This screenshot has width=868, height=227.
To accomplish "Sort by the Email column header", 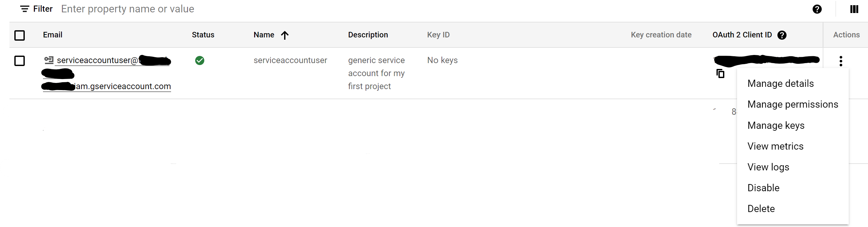I will tap(52, 35).
